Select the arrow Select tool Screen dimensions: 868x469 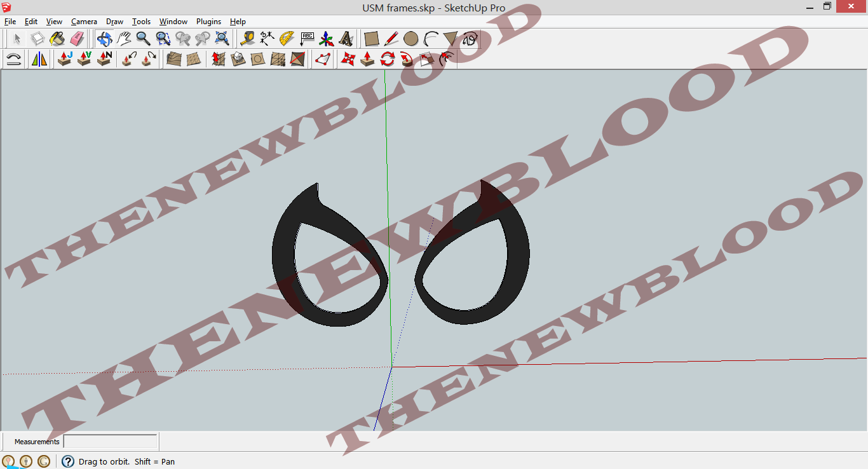click(17, 39)
